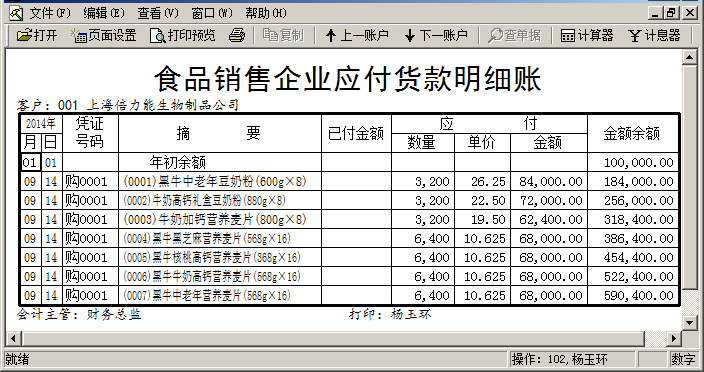
Task: Click row (0006)黑牛牛奶高钙营养麦片(568g×16)
Action: click(349, 276)
